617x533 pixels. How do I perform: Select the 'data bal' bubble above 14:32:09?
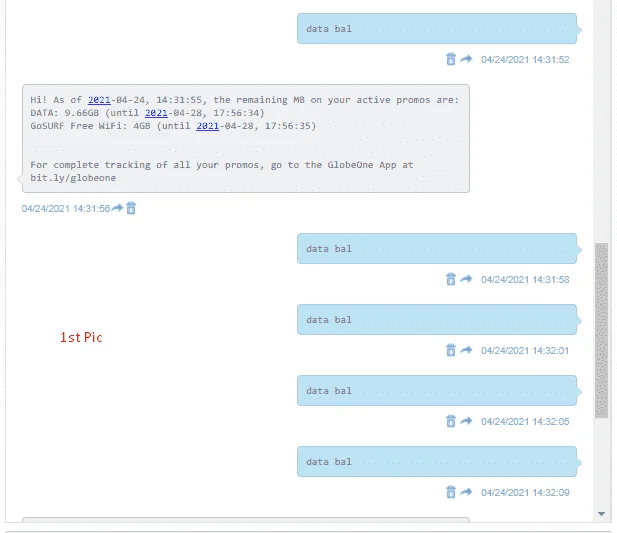coord(438,462)
